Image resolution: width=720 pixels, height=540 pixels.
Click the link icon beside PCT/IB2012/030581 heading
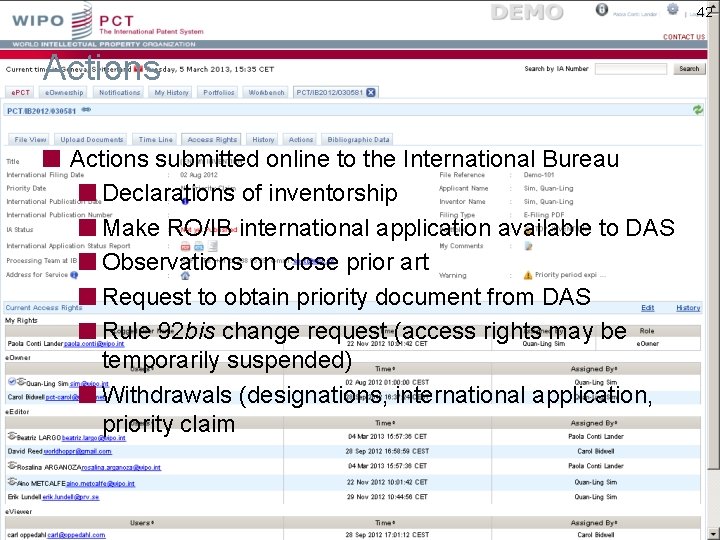[86, 110]
